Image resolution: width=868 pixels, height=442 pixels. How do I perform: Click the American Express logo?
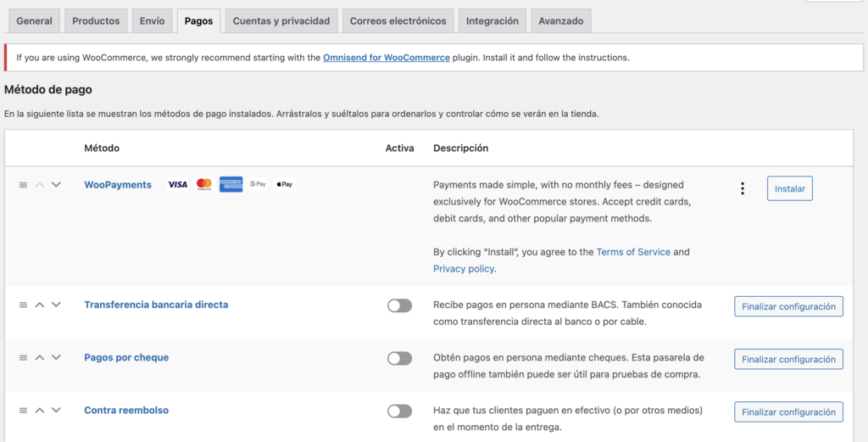(231, 184)
